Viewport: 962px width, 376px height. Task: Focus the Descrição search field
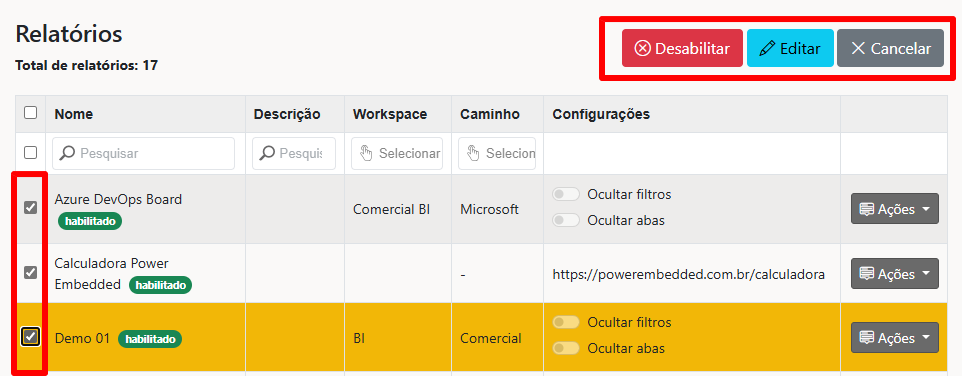[x=294, y=153]
